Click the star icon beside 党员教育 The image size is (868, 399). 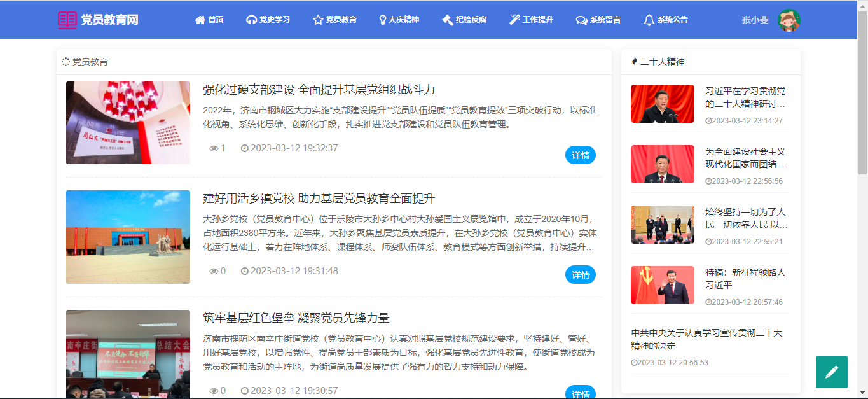318,20
